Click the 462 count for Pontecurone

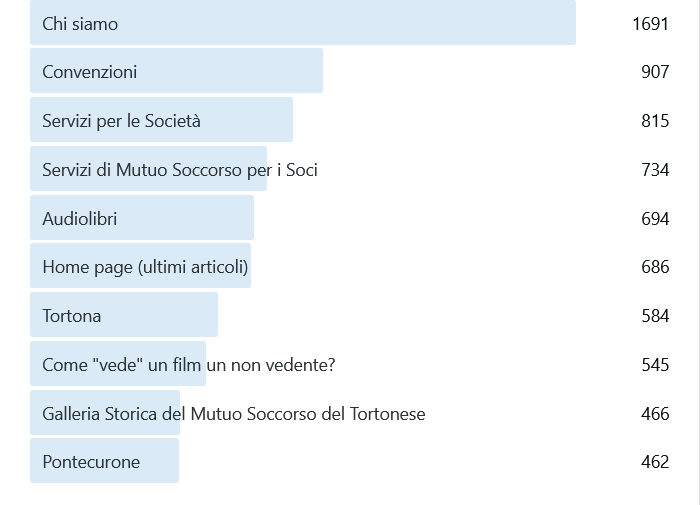pos(655,462)
